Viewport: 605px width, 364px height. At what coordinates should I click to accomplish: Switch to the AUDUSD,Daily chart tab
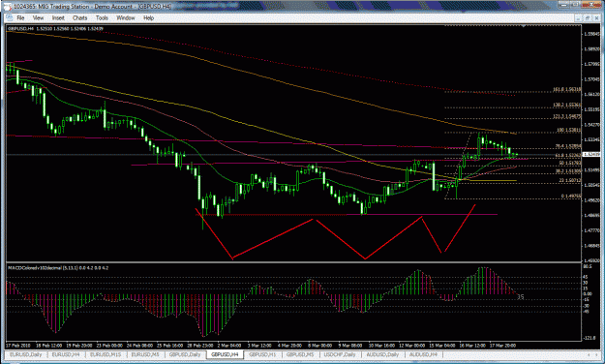(382, 354)
